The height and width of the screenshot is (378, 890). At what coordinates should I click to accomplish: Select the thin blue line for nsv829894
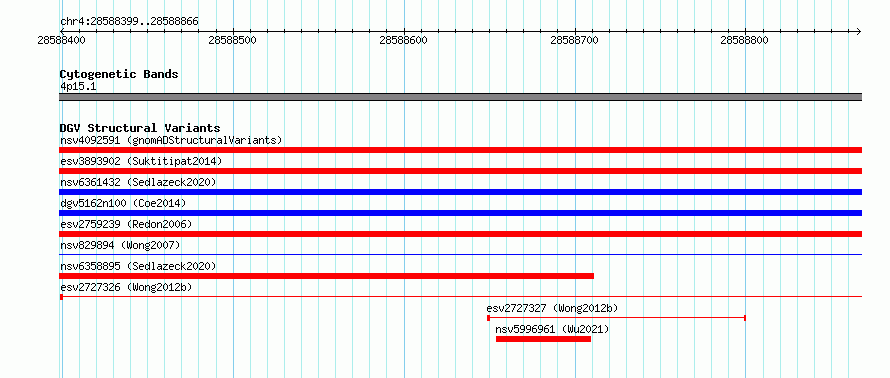(x=460, y=255)
